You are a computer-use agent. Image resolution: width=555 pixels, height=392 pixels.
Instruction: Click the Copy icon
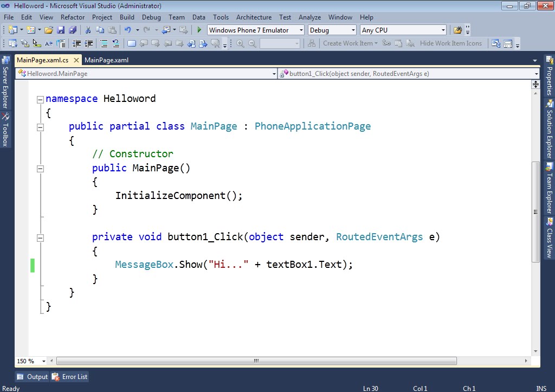click(100, 30)
